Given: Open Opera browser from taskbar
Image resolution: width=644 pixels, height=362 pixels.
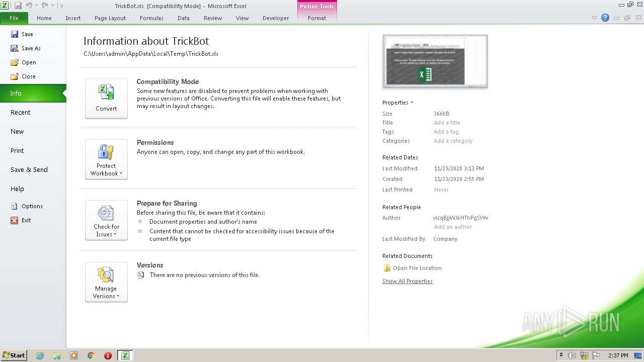Looking at the screenshot, I should click(x=108, y=355).
